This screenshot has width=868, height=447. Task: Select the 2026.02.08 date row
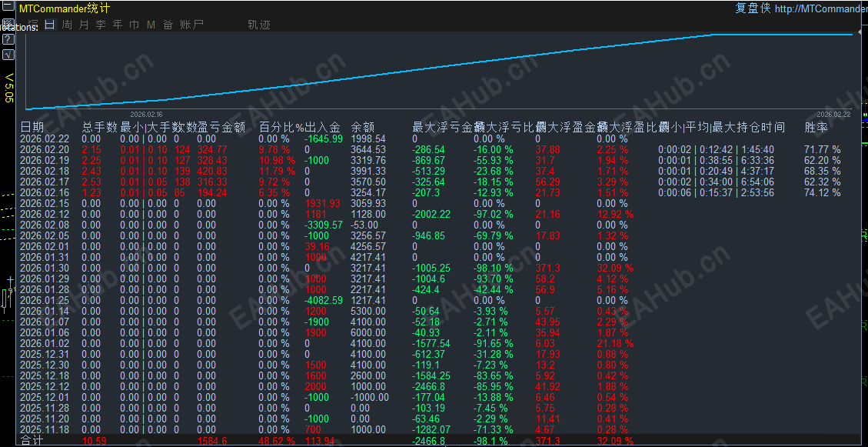(45, 225)
